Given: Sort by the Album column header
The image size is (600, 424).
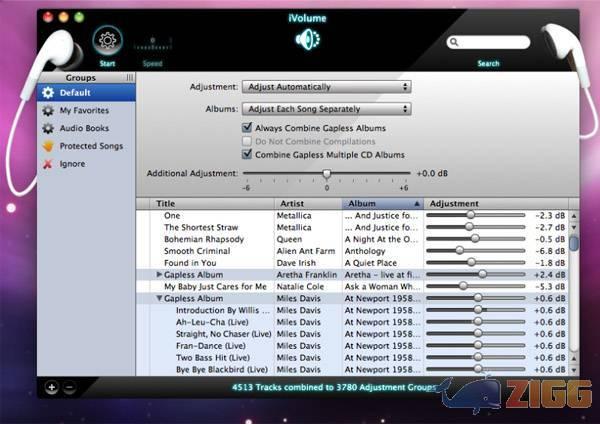Looking at the screenshot, I should click(381, 204).
